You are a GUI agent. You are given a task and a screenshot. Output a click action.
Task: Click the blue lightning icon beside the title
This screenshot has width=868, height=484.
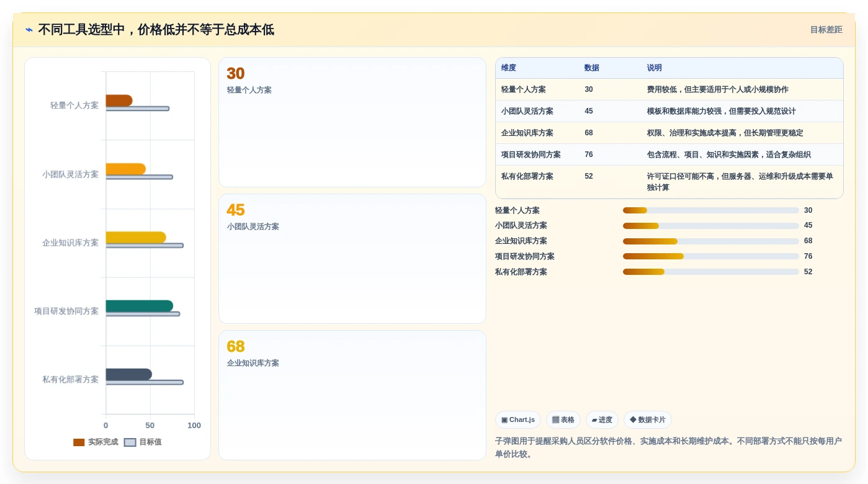click(29, 30)
